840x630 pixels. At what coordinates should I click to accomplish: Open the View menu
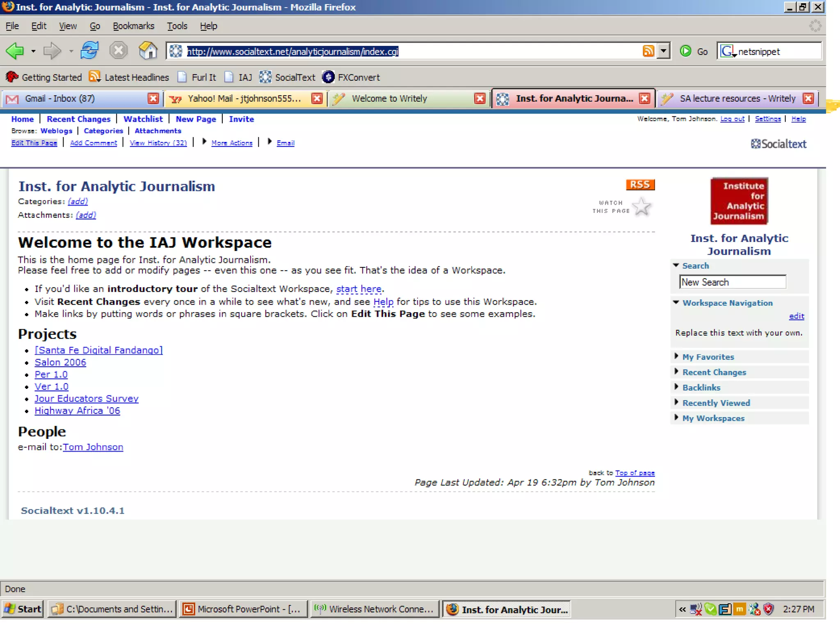point(68,26)
